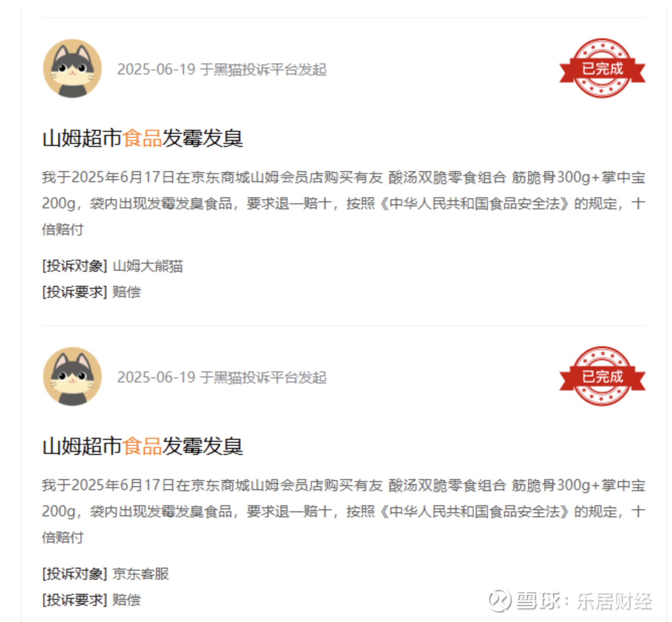Click the 雪球 snowball logo watermark
The height and width of the screenshot is (622, 672).
tap(500, 600)
